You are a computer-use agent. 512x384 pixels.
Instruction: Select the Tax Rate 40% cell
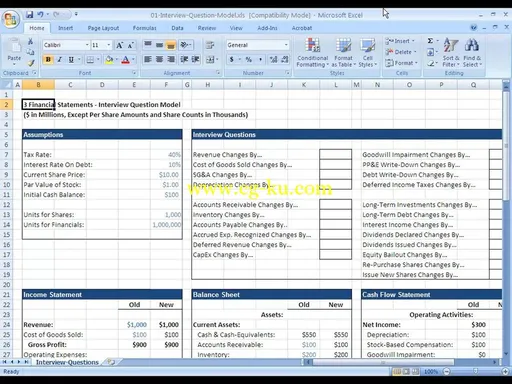click(x=166, y=155)
